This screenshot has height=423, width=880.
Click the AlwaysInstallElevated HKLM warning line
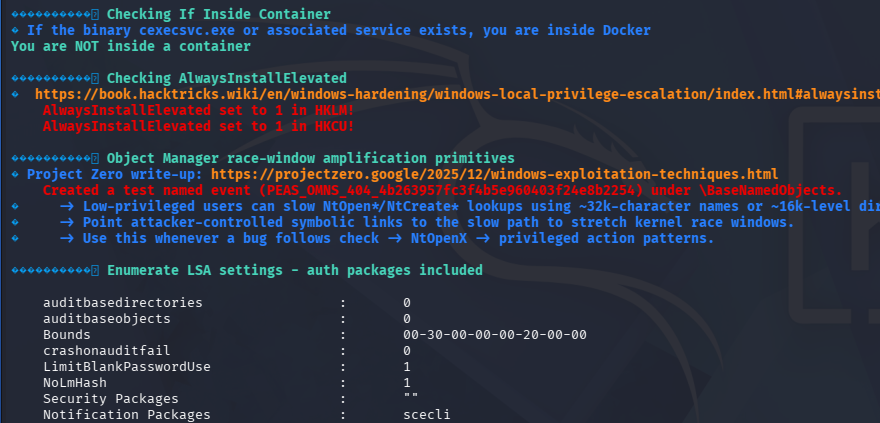(x=198, y=110)
